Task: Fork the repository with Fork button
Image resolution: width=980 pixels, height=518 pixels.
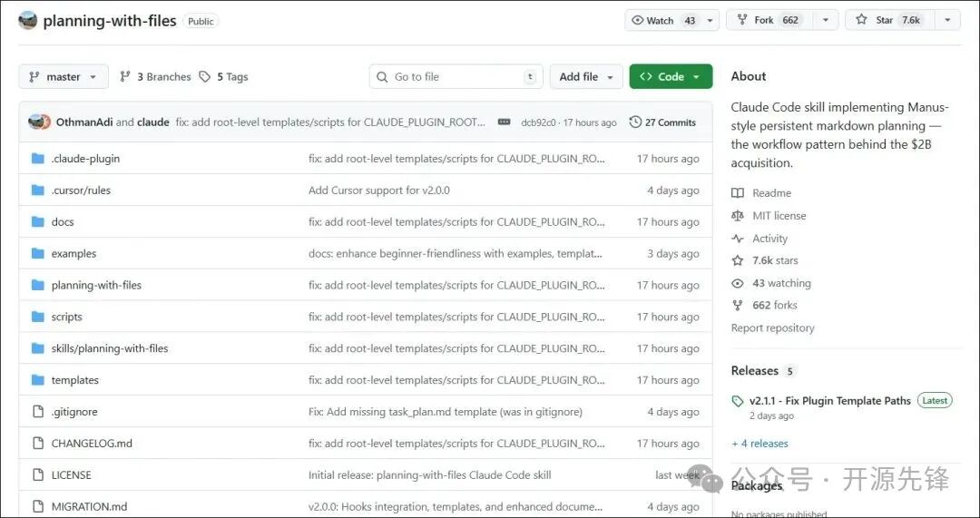Action: click(770, 20)
